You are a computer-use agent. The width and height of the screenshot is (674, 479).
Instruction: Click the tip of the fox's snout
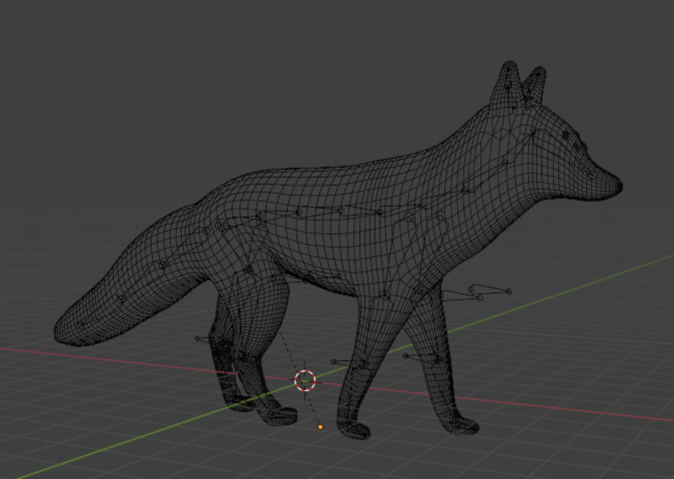pyautogui.click(x=615, y=186)
